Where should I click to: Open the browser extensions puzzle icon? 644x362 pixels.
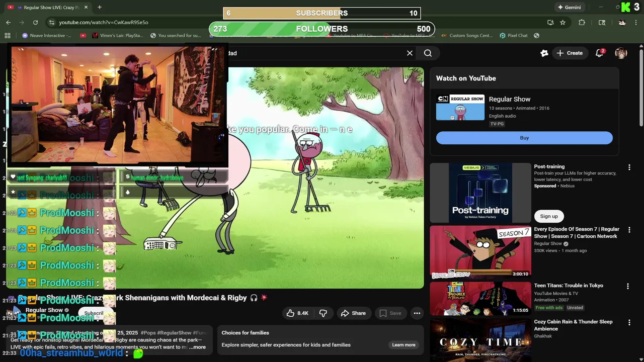[582, 22]
